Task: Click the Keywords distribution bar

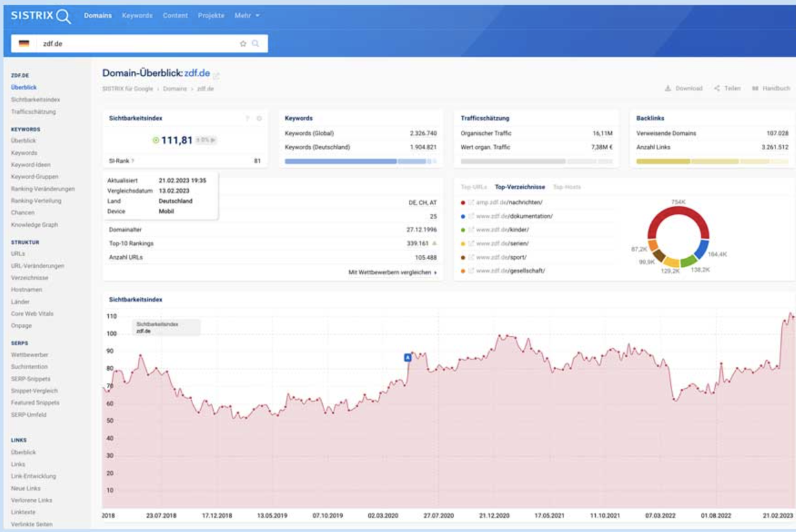Action: [361, 162]
